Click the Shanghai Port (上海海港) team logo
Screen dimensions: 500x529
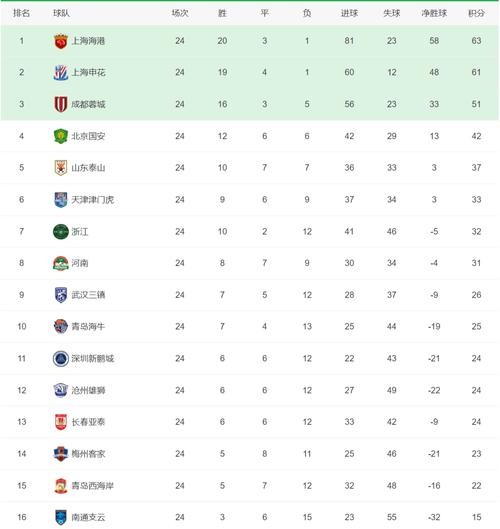[61, 41]
